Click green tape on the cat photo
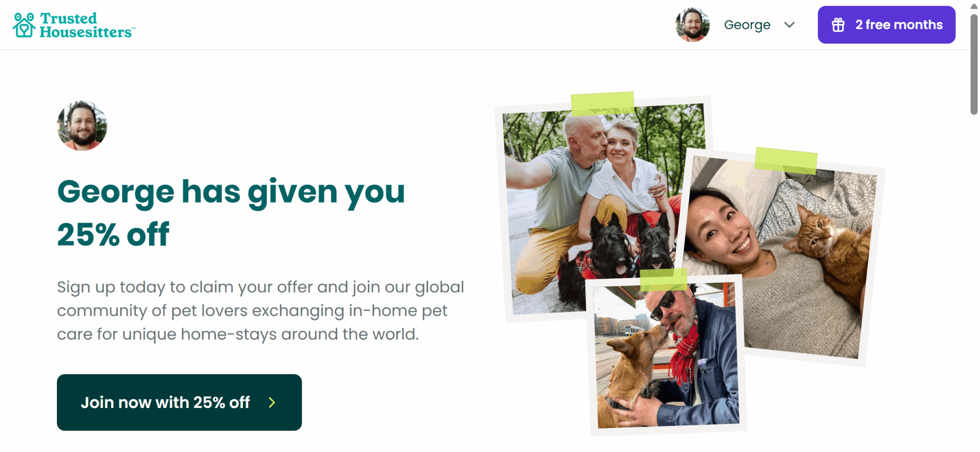The width and height of the screenshot is (980, 452). click(x=786, y=160)
